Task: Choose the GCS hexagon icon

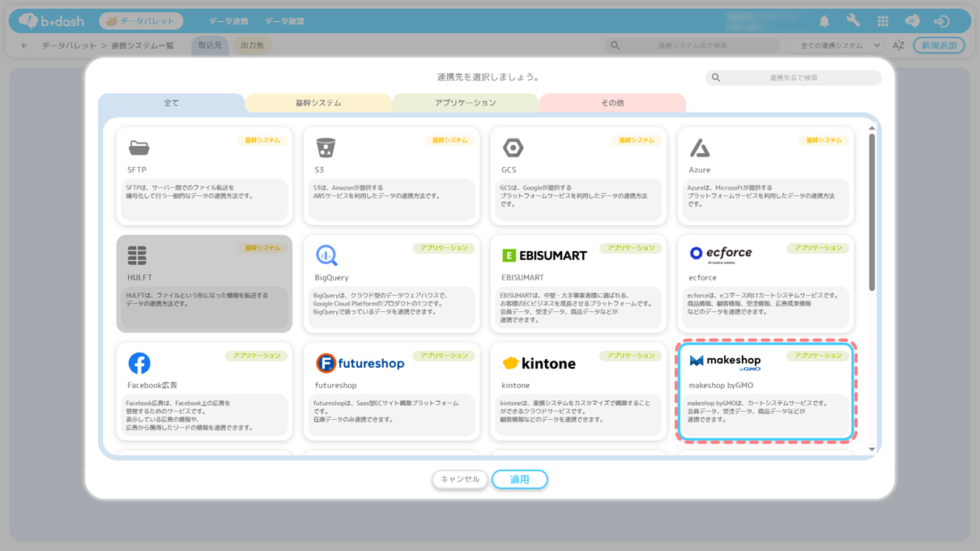Action: (x=513, y=148)
